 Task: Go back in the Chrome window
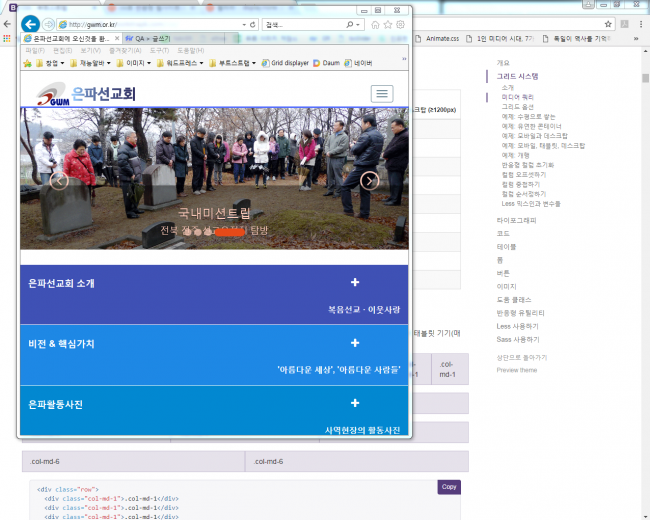coord(7,24)
